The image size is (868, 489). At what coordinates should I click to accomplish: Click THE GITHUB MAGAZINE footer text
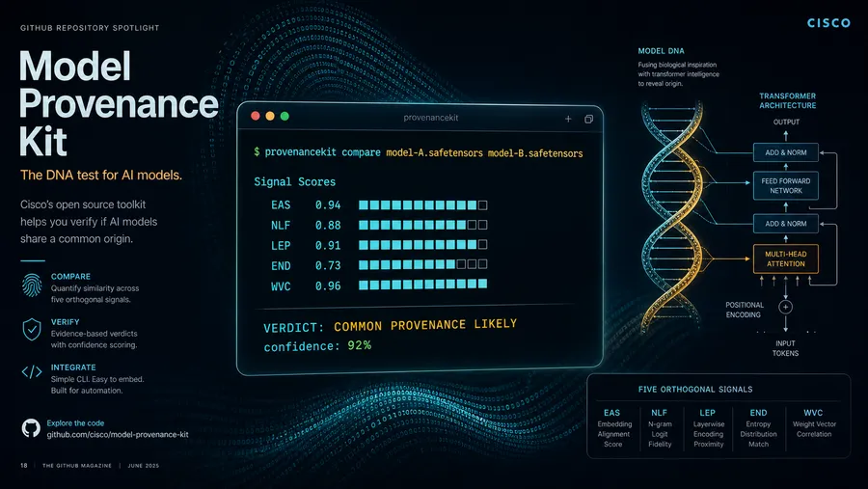(77, 466)
